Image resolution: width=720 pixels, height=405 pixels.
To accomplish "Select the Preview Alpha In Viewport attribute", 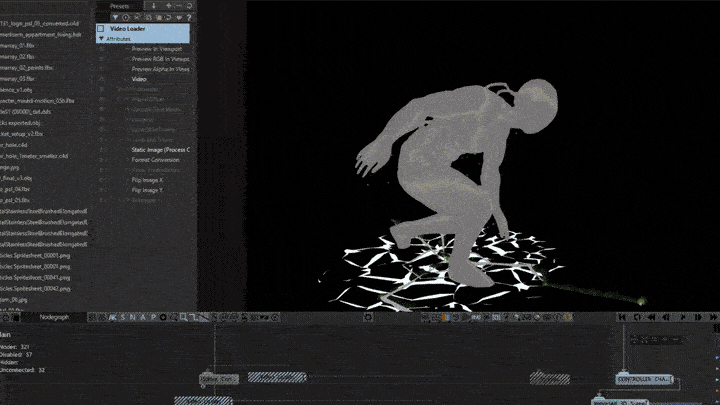I will tap(160, 69).
